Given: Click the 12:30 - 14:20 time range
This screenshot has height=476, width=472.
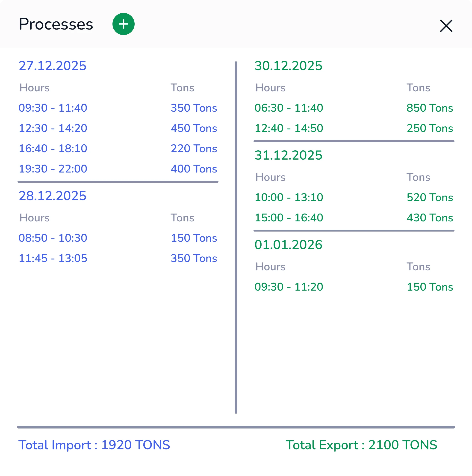Looking at the screenshot, I should point(53,128).
